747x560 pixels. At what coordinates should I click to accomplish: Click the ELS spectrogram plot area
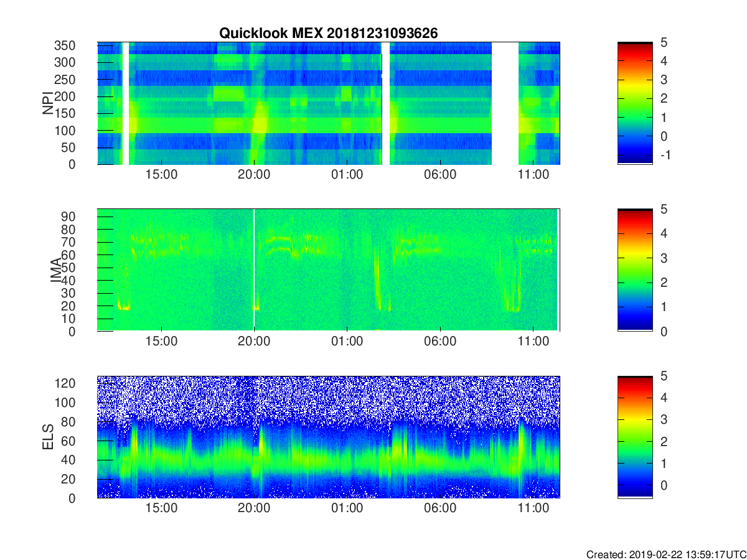click(x=328, y=437)
